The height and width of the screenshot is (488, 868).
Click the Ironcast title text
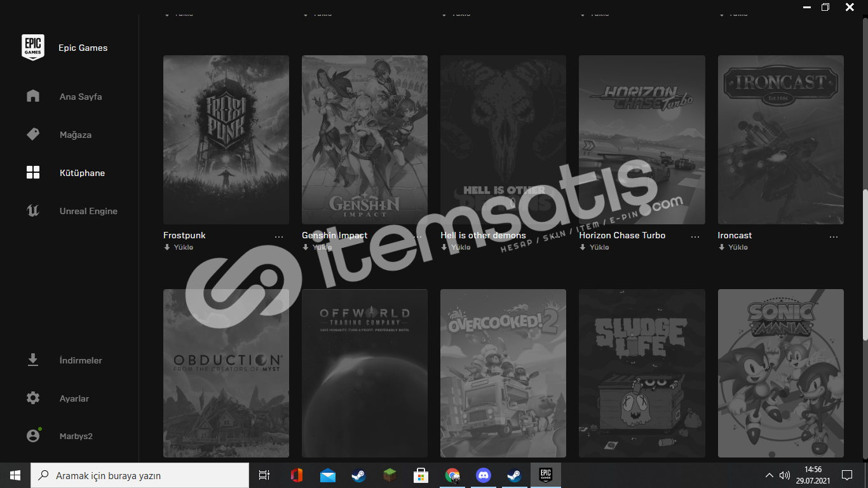(735, 235)
